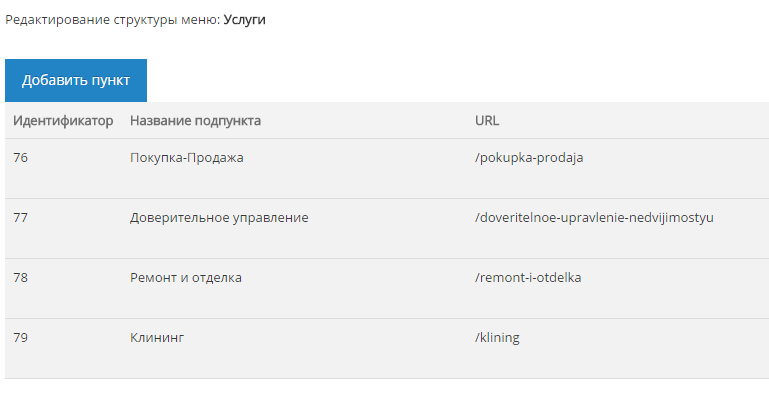Open the Ремонт и отделка item
The width and height of the screenshot is (769, 400).
tap(185, 277)
